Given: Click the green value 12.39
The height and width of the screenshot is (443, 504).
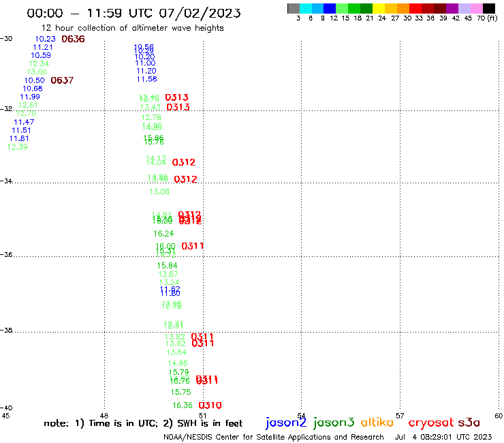Looking at the screenshot, I should point(17,147).
